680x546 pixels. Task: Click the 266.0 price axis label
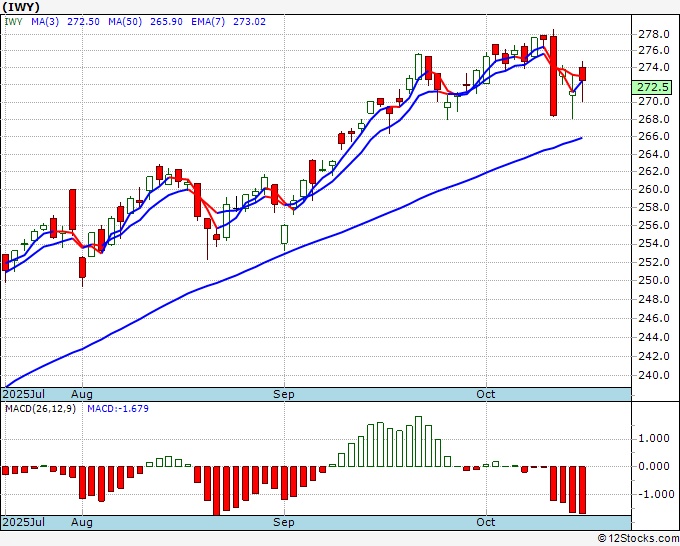click(654, 136)
